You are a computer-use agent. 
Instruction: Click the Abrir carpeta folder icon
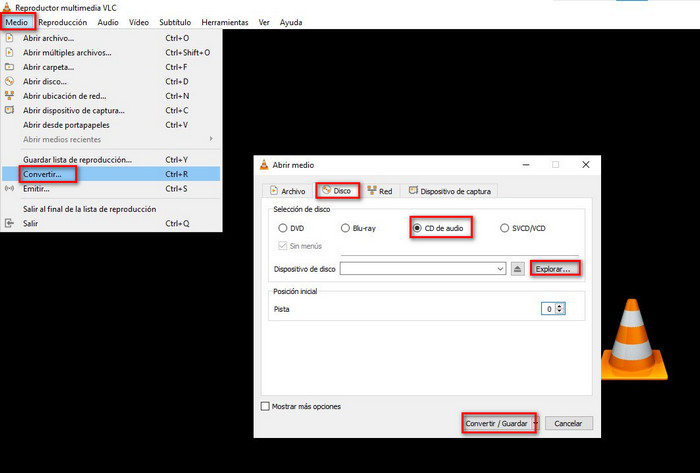[9, 67]
